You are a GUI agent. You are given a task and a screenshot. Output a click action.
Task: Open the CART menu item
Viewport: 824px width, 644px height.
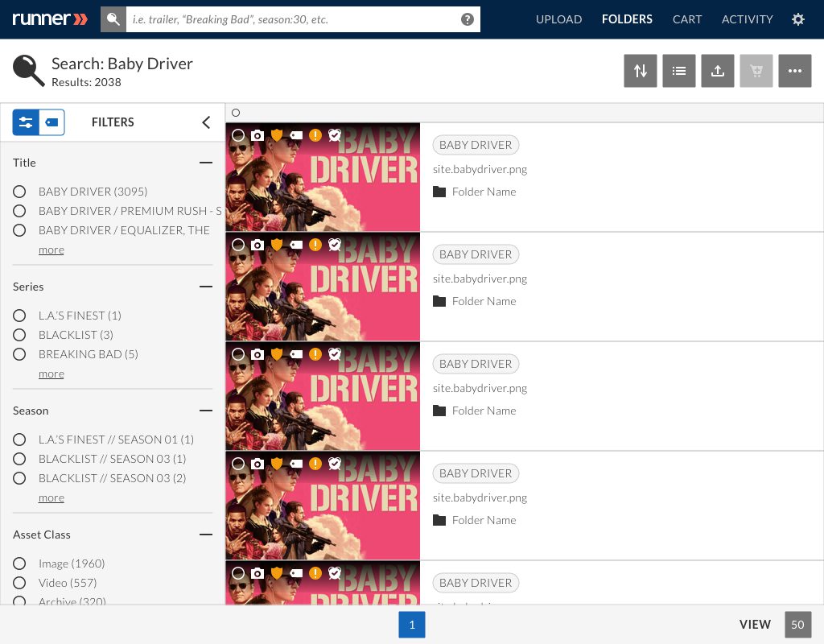687,19
